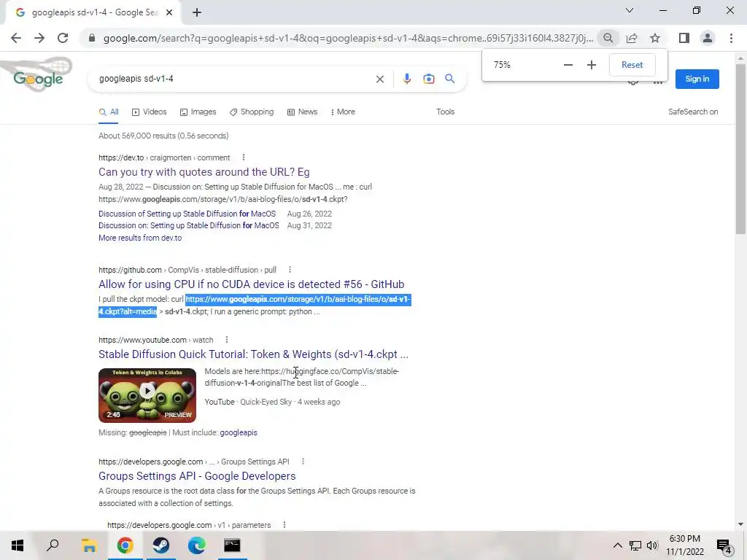This screenshot has width=747, height=560.
Task: Decrease zoom with the minus button
Action: tap(568, 65)
